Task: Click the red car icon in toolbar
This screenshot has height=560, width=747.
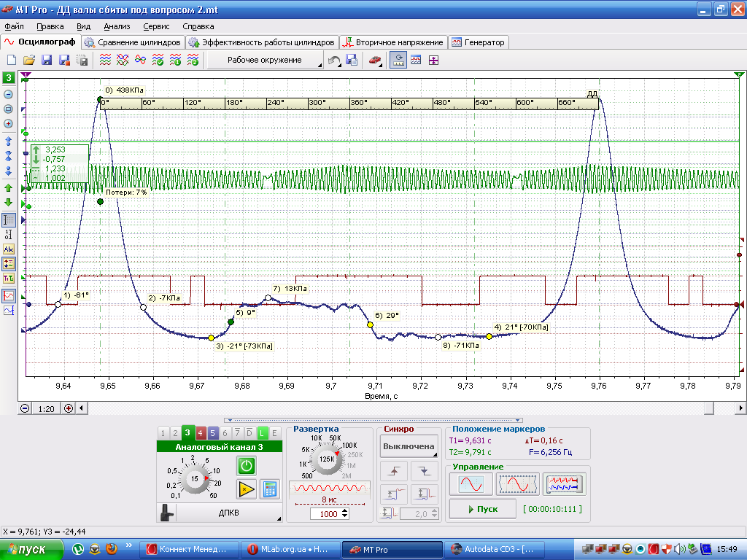Action: [x=375, y=61]
